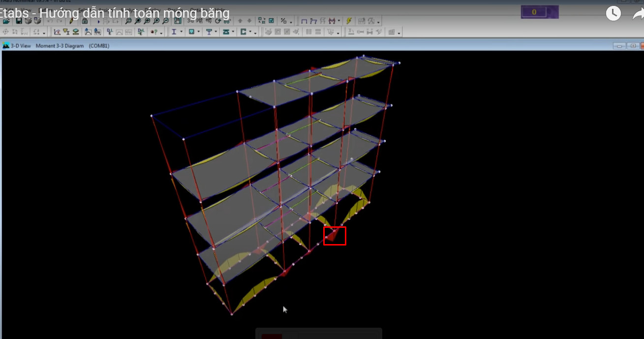Open the red frame forces display dropdown arrow
This screenshot has width=644, height=339.
pyautogui.click(x=339, y=21)
